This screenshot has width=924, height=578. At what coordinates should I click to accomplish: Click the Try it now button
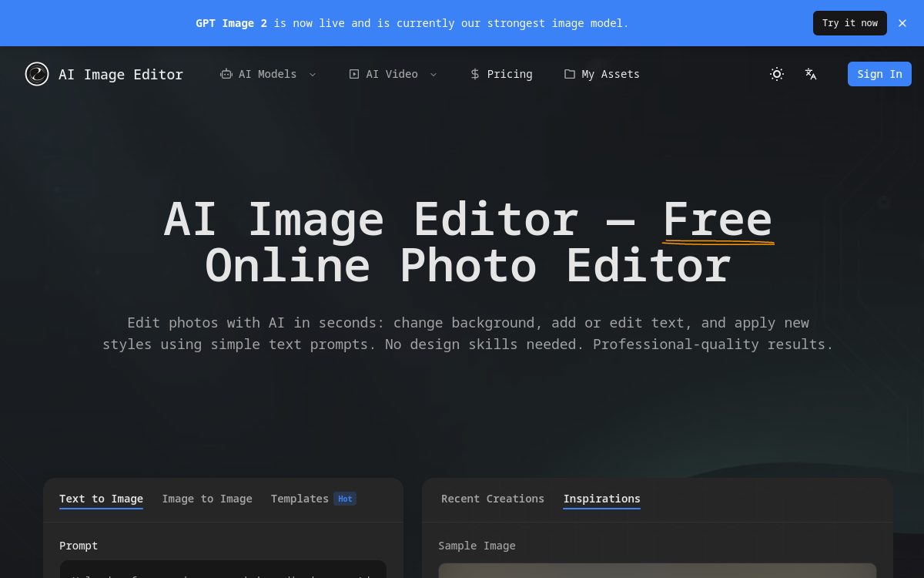pos(850,23)
